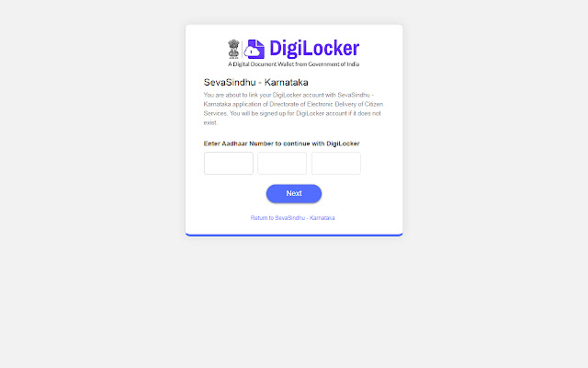Click the blue border under the card
588x368 pixels.
[294, 236]
